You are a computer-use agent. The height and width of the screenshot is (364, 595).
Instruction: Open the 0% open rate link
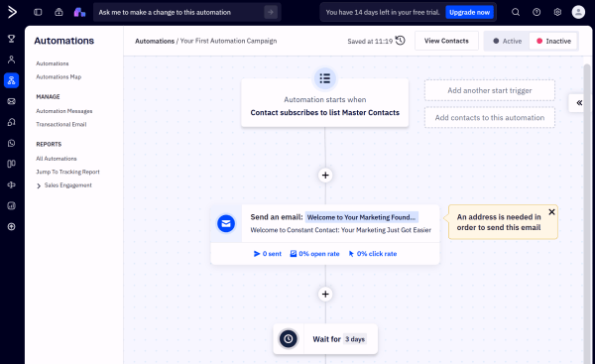pos(314,254)
